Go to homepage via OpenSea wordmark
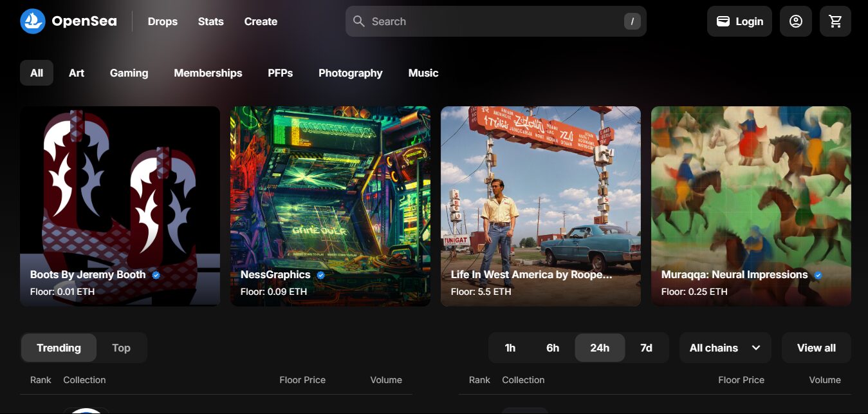Image resolution: width=868 pixels, height=414 pixels. pyautogui.click(x=84, y=21)
